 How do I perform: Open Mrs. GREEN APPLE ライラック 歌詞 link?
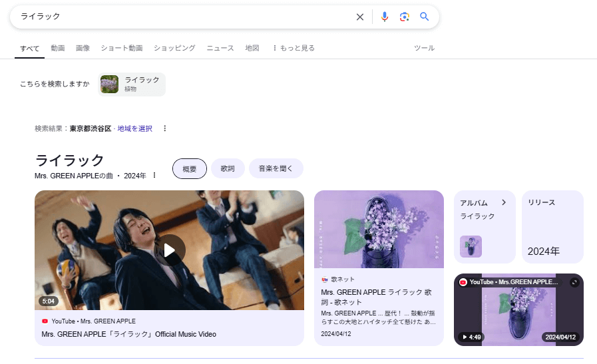376,297
